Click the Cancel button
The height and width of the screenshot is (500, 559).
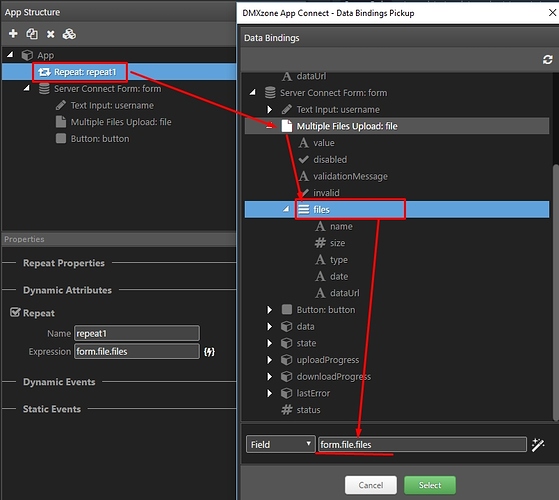tap(371, 485)
